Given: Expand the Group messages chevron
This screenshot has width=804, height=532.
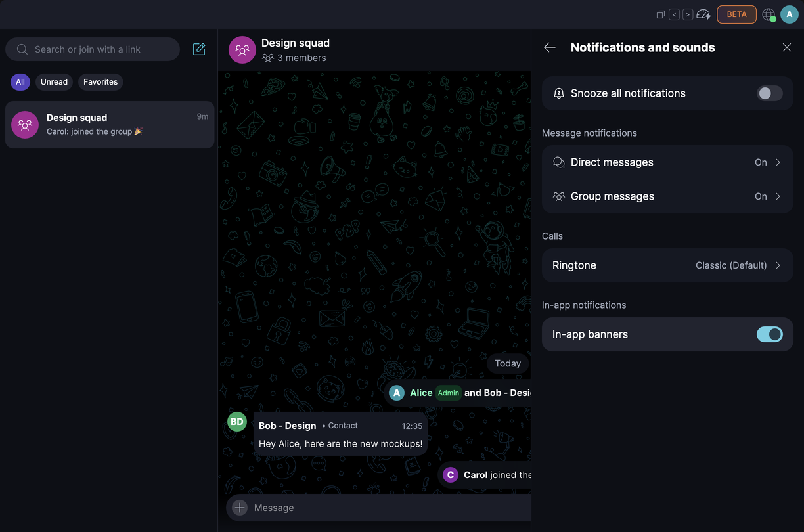Looking at the screenshot, I should pyautogui.click(x=778, y=196).
